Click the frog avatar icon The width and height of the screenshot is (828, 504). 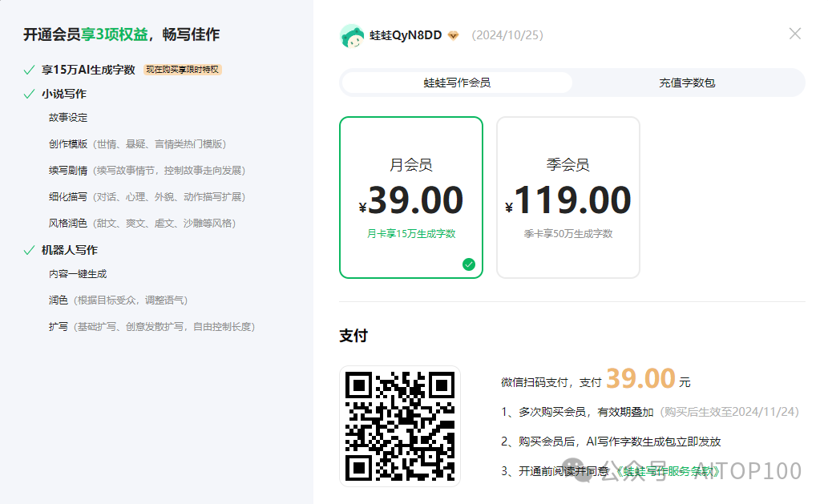tap(352, 36)
